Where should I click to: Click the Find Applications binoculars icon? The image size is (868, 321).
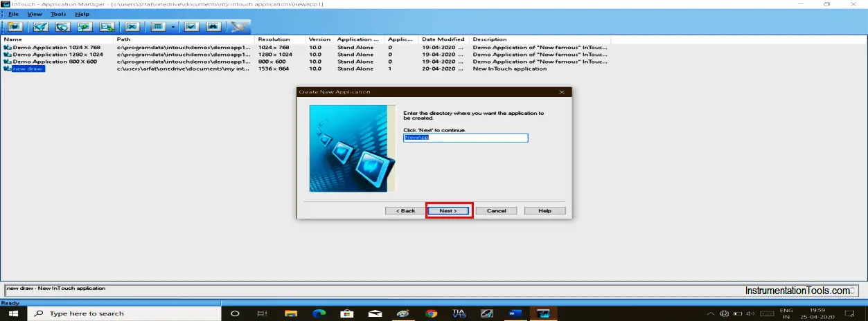click(x=214, y=27)
